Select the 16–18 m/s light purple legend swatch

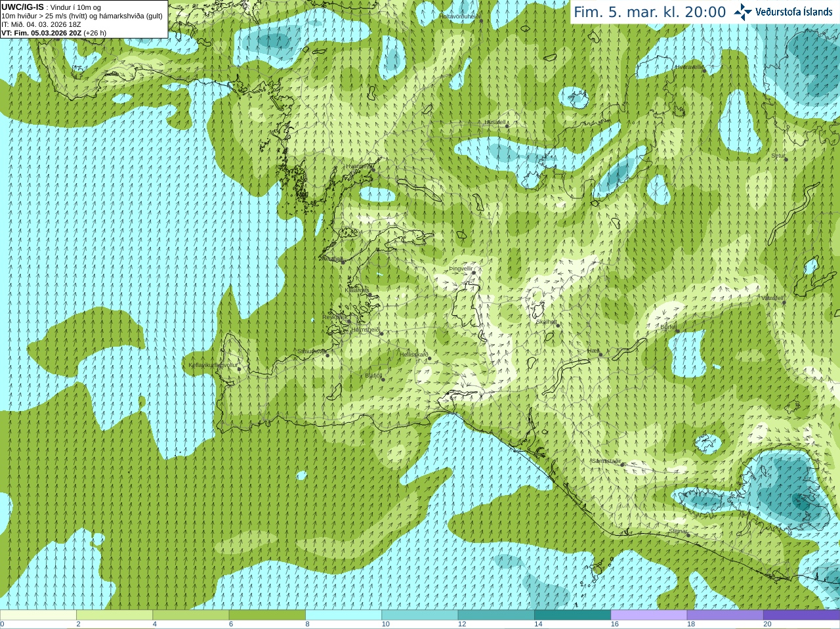[648, 615]
